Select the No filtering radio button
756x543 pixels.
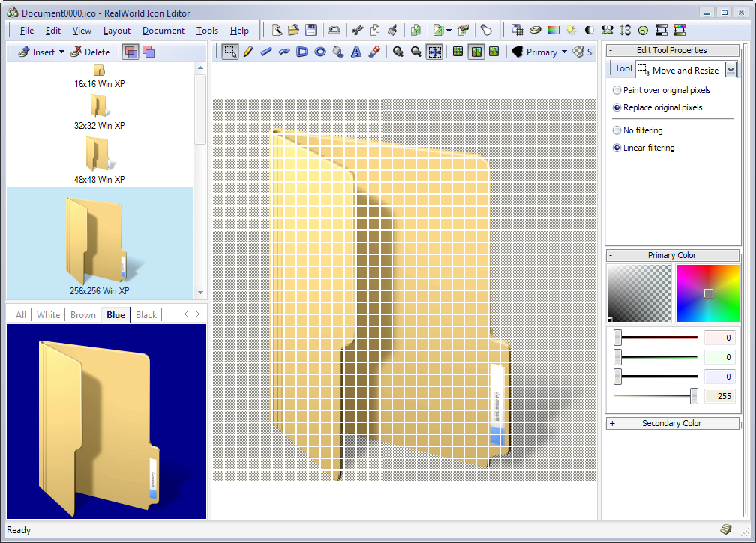[617, 130]
